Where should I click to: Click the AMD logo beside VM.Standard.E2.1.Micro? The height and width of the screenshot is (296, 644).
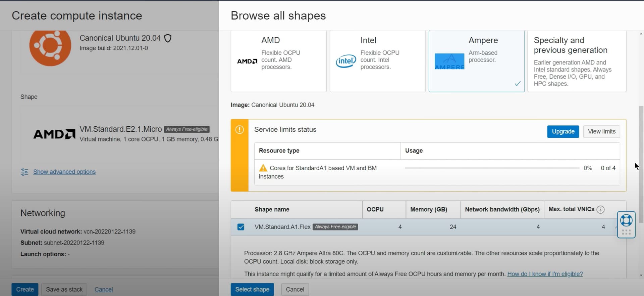click(54, 134)
